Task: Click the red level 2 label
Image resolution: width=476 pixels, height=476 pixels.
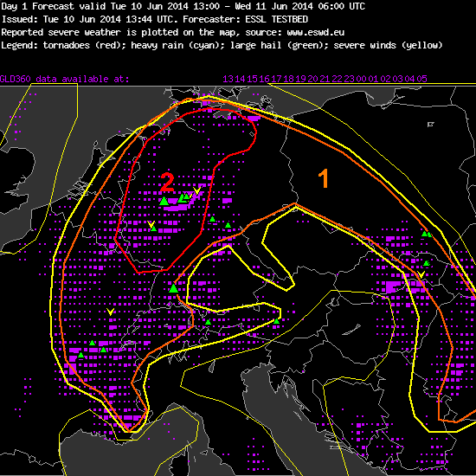Action: click(x=167, y=182)
